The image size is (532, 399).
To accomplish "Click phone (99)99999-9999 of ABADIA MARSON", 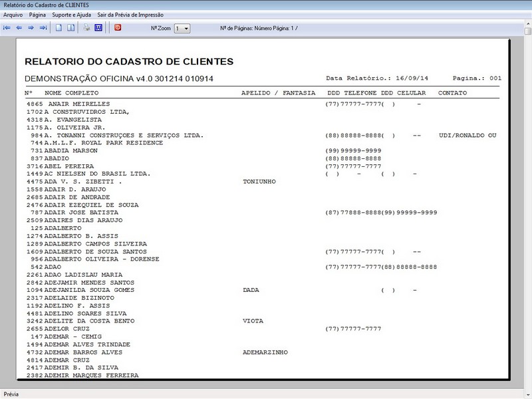I will coord(353,151).
